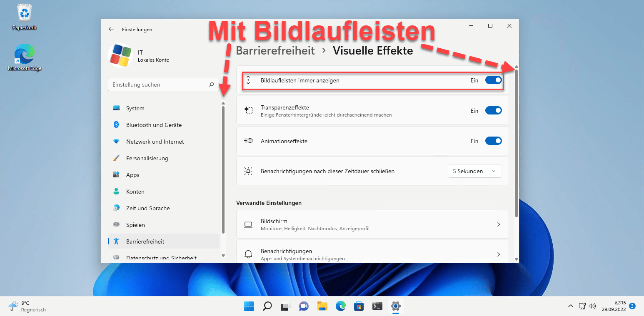
Task: Click the network icon in system tray
Action: point(583,306)
